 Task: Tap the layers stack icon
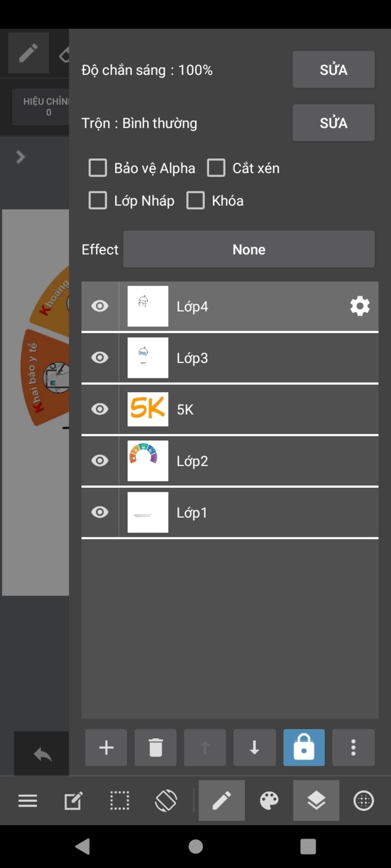(316, 800)
